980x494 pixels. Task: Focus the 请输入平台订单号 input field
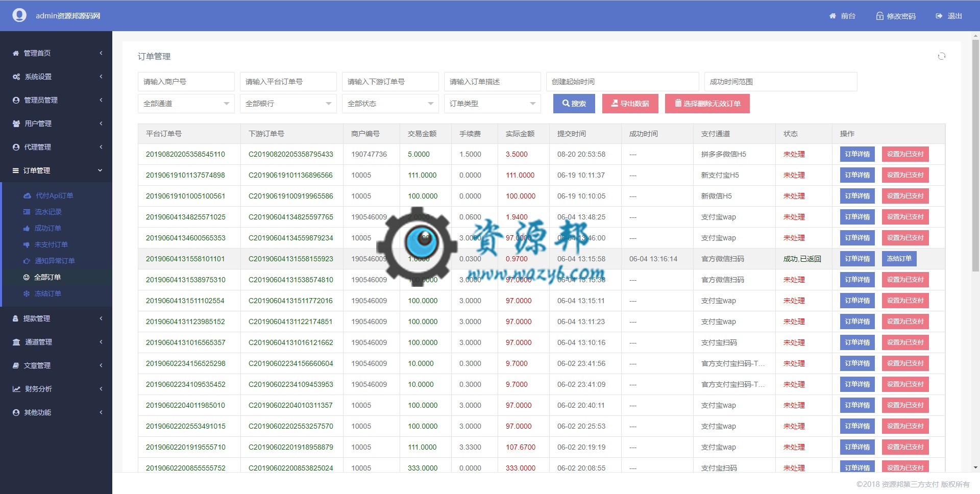(288, 82)
